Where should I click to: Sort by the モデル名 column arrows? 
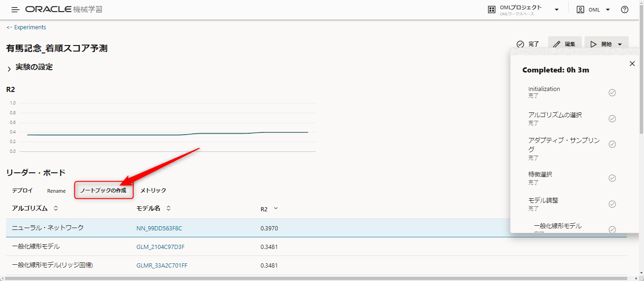[168, 209]
